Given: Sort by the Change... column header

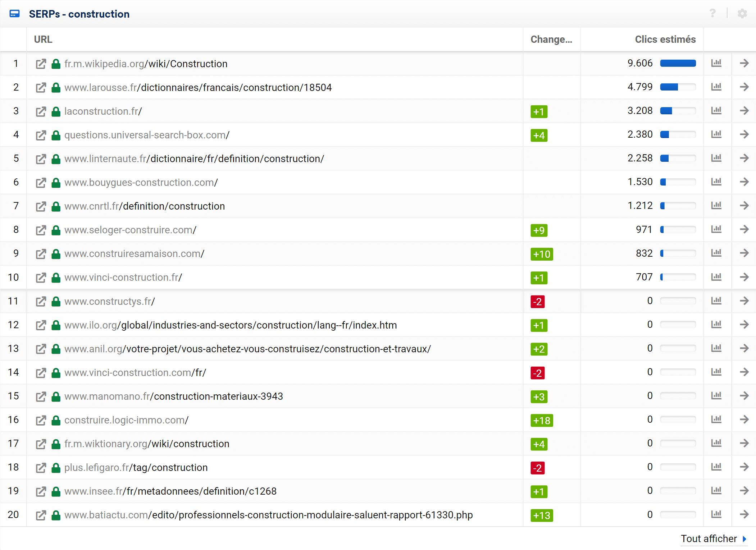Looking at the screenshot, I should [x=551, y=39].
